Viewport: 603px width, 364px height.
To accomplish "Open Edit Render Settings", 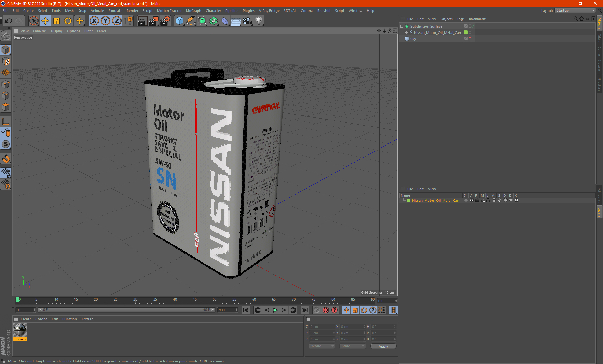I will (165, 21).
